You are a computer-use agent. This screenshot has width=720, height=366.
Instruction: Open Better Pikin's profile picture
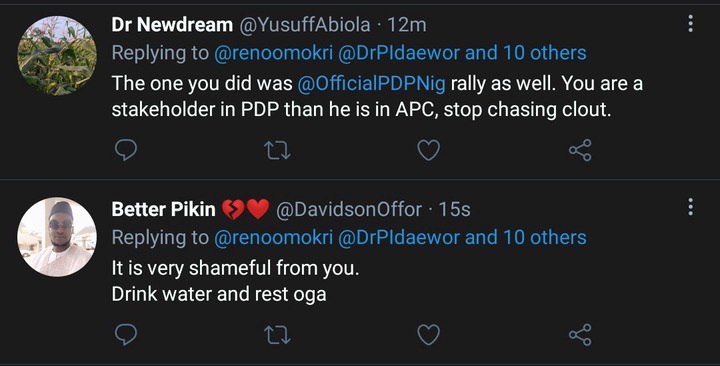[57, 237]
